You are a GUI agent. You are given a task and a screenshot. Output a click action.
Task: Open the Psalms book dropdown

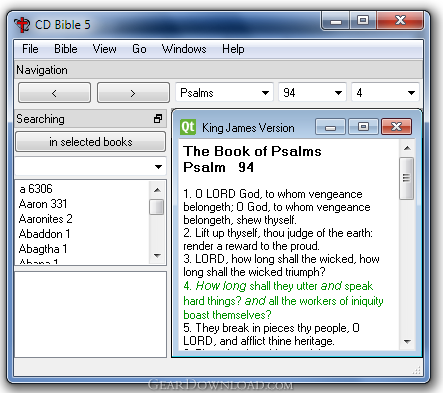(x=224, y=93)
